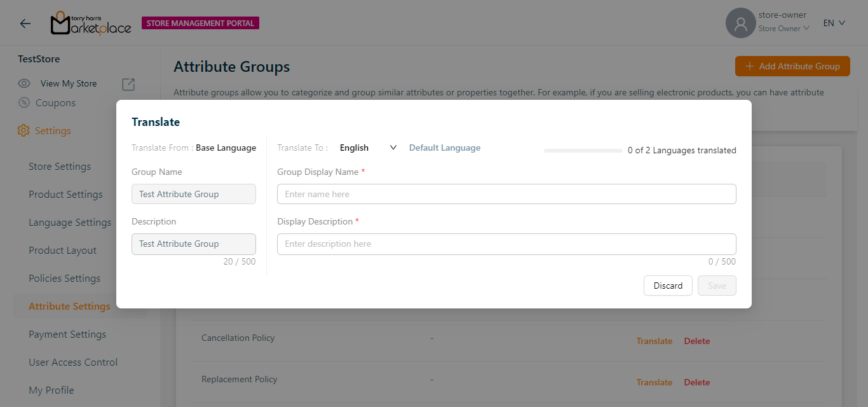Click the Discard button
Screen dimensions: 868x407
(x=668, y=286)
